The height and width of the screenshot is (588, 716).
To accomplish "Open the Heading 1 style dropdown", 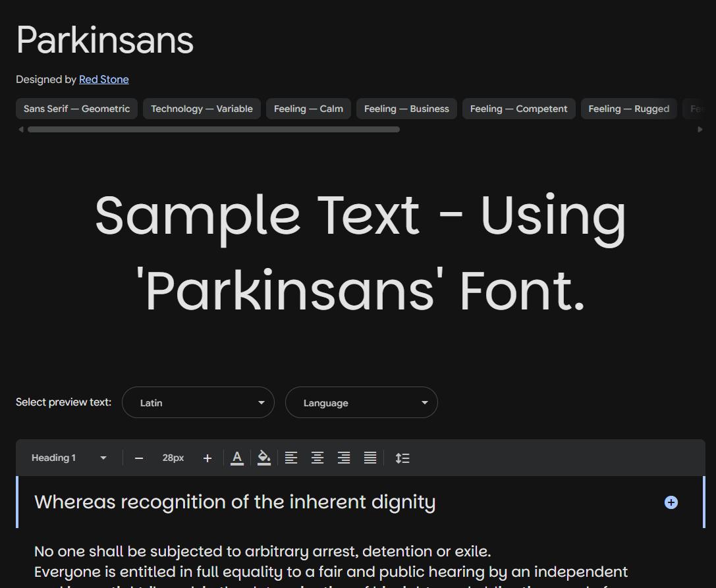I will pyautogui.click(x=69, y=458).
